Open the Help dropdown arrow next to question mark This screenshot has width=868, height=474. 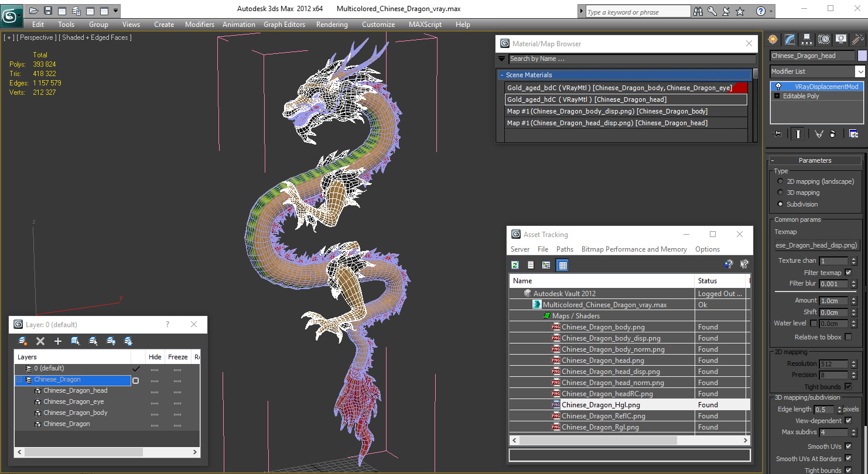click(x=771, y=11)
